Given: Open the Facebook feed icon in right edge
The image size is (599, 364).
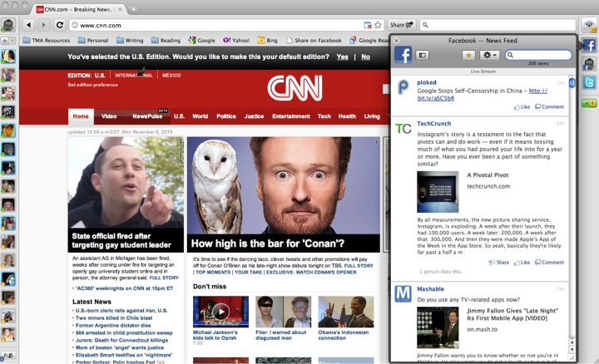Looking at the screenshot, I should (x=588, y=46).
